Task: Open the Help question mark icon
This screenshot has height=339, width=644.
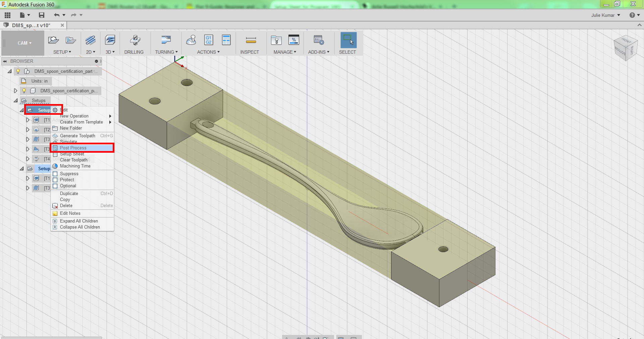Action: (x=632, y=15)
